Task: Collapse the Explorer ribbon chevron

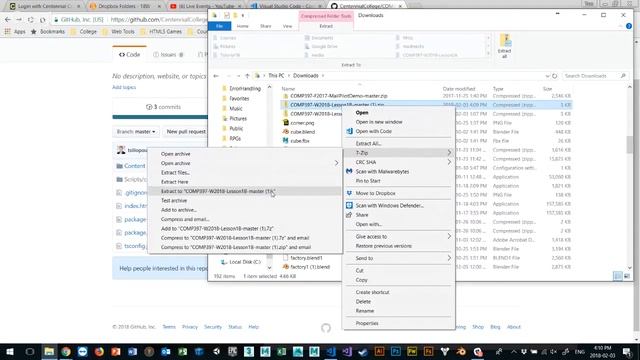Action: coord(620,26)
